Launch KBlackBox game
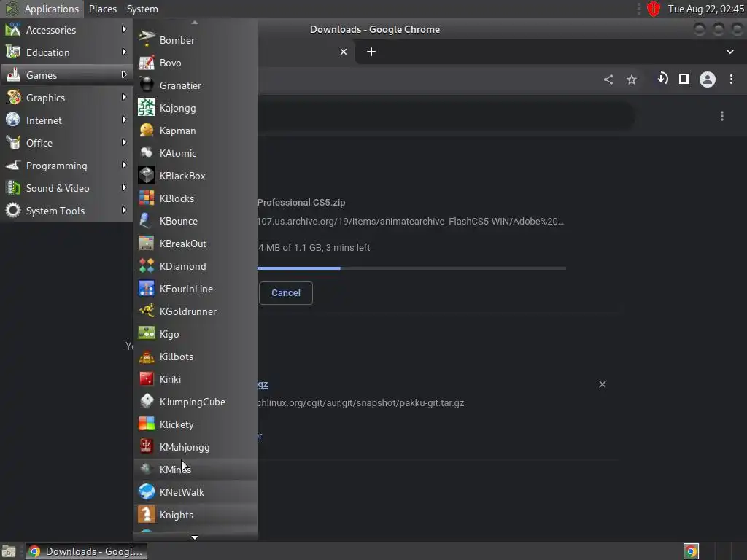Viewport: 747px width, 560px height. coord(196,176)
